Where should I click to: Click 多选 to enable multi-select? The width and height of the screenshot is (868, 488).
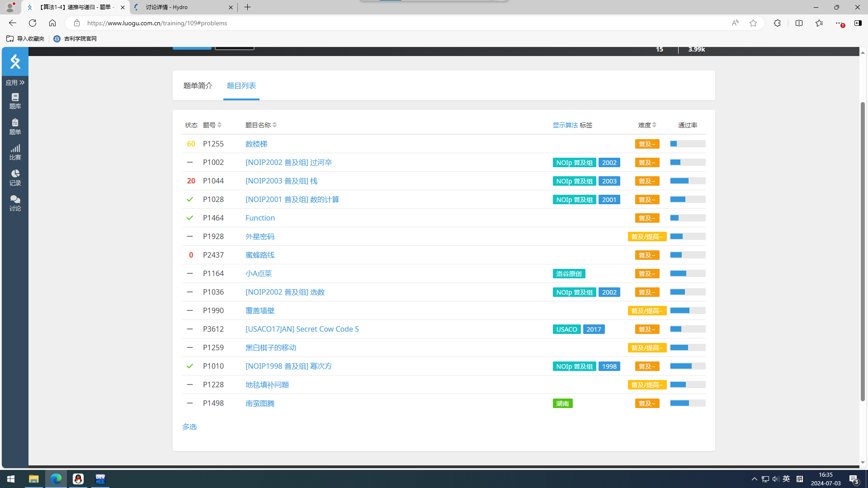pos(189,427)
